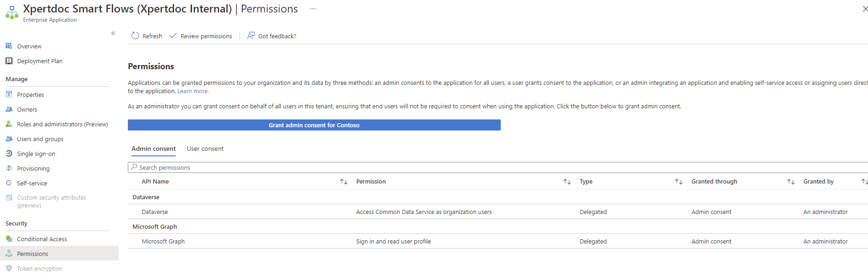Click Delegated in the Microsoft Graph row
Screen dimensions: 868x273
(593, 241)
